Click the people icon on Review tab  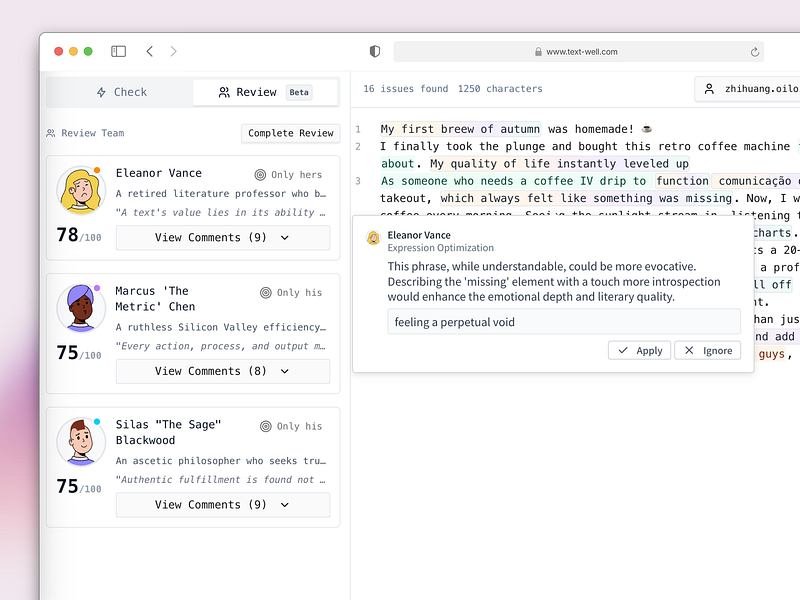(224, 92)
